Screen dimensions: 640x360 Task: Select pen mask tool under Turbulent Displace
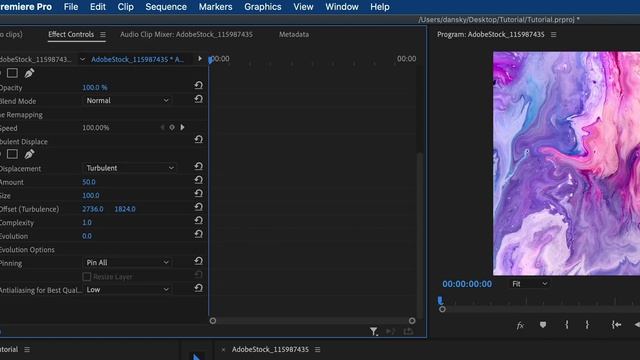coord(29,154)
